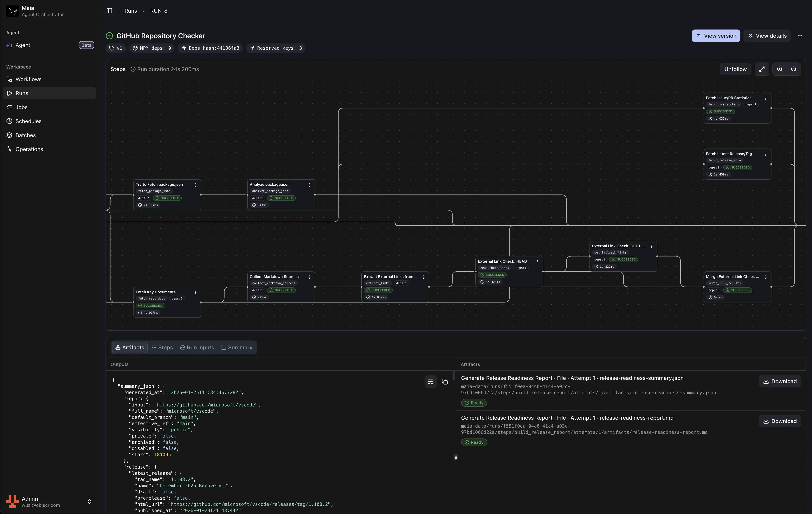Expand the Admin account switcher
Screen dimensions: 812x514
pyautogui.click(x=89, y=502)
